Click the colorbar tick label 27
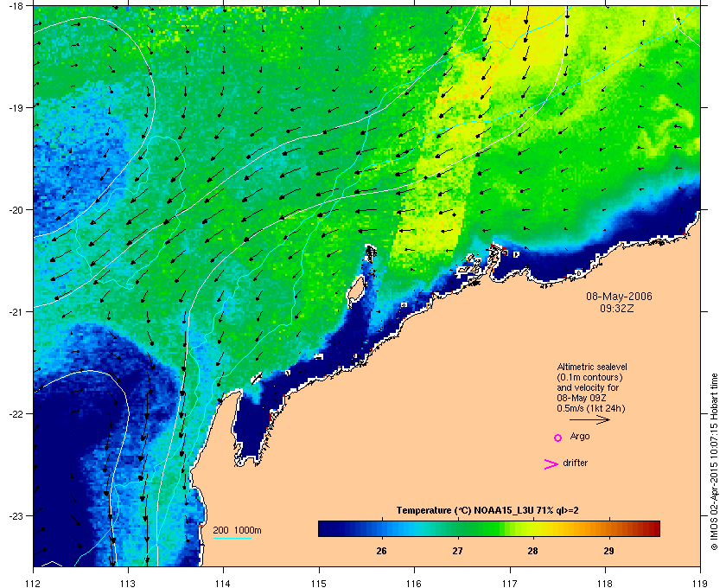The width and height of the screenshot is (726, 588). coord(457,551)
